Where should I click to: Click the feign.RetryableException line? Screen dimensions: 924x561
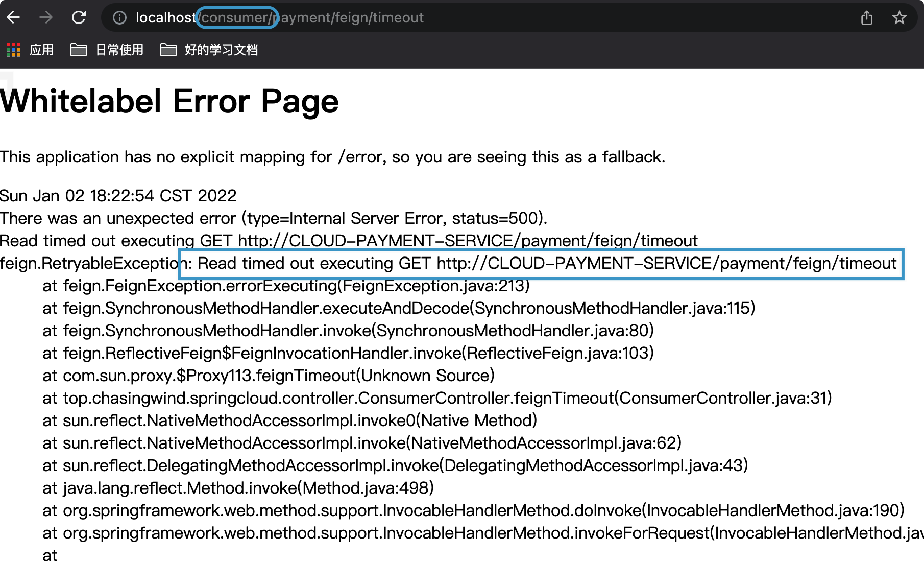[449, 263]
